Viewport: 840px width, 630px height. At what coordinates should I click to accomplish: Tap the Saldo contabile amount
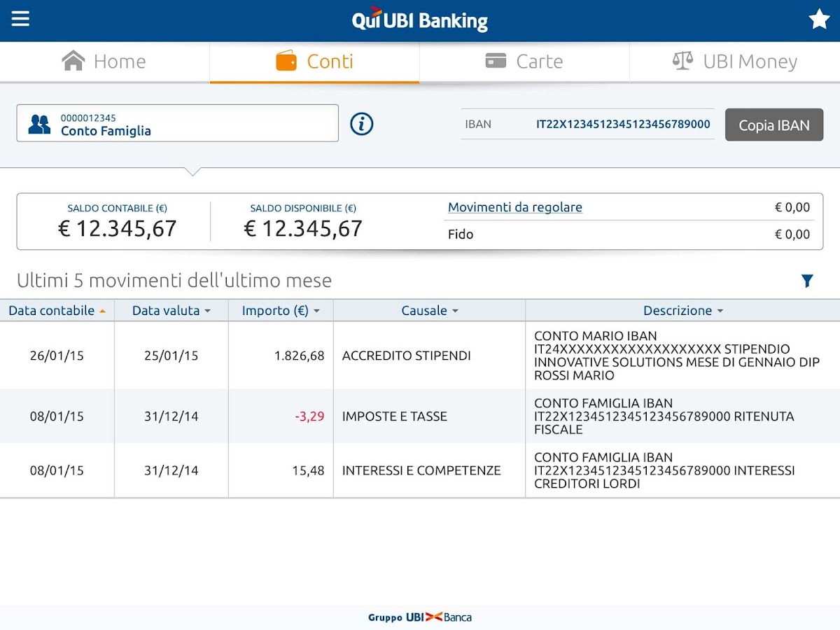click(117, 228)
